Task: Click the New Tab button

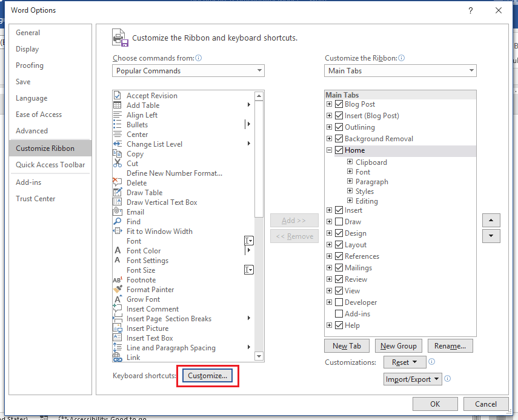Action: tap(347, 346)
